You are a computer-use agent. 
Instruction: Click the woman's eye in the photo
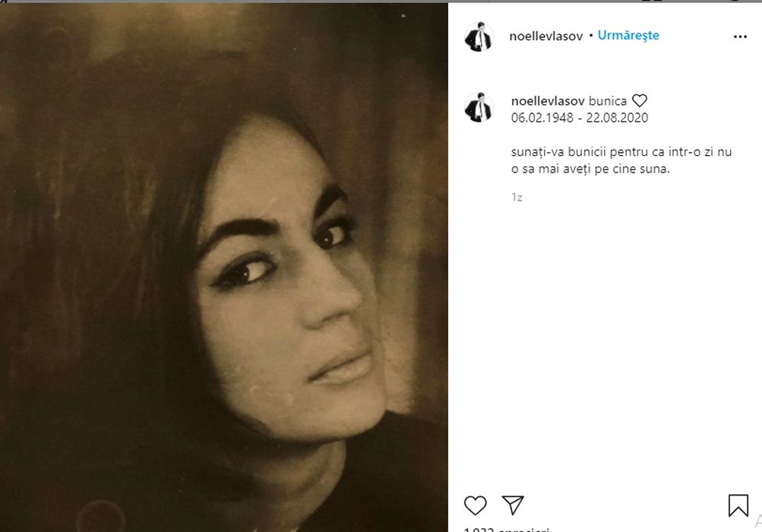click(333, 236)
